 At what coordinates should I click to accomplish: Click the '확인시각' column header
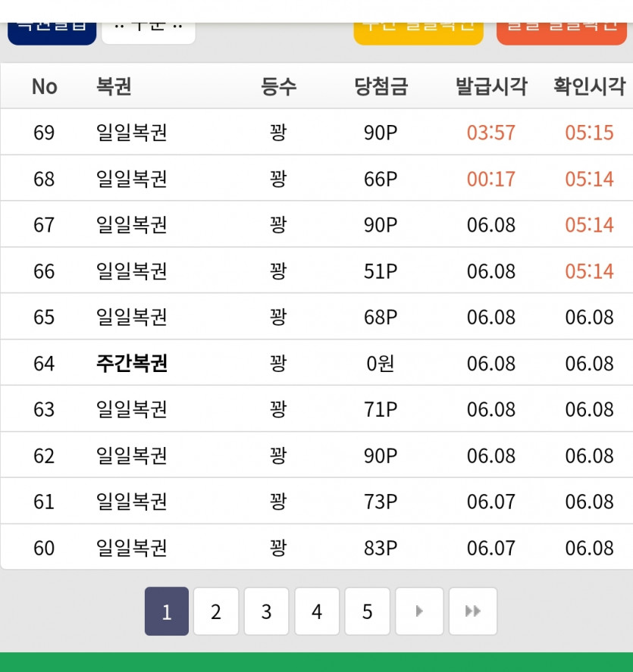click(x=589, y=86)
